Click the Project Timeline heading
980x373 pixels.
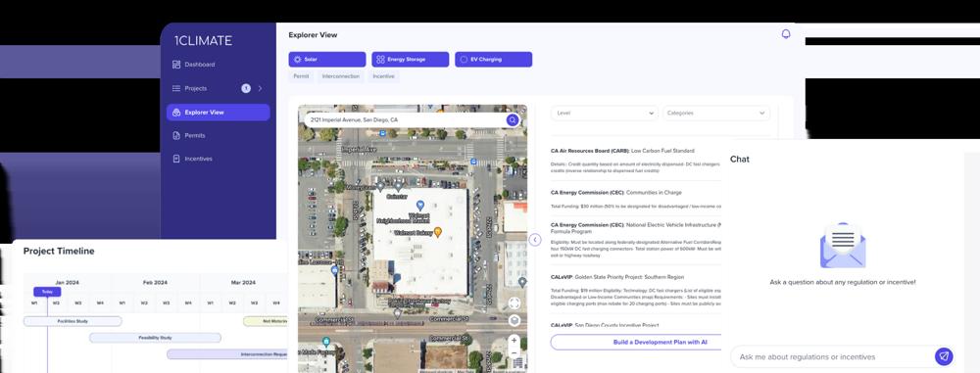click(x=59, y=252)
